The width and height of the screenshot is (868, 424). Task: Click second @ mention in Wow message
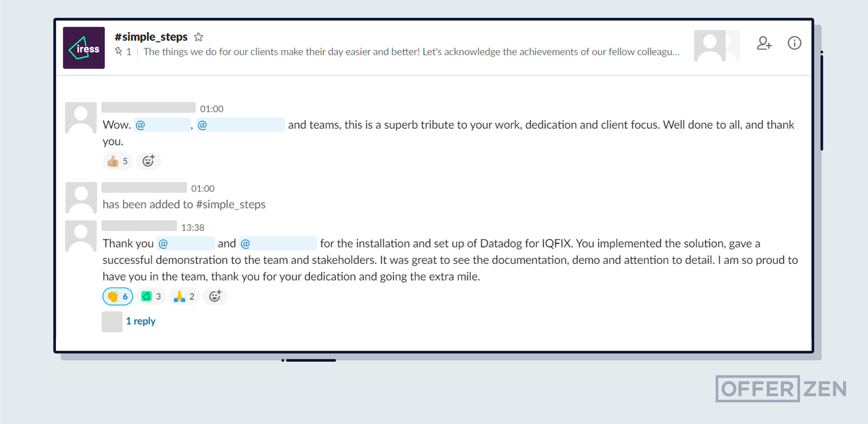[240, 125]
